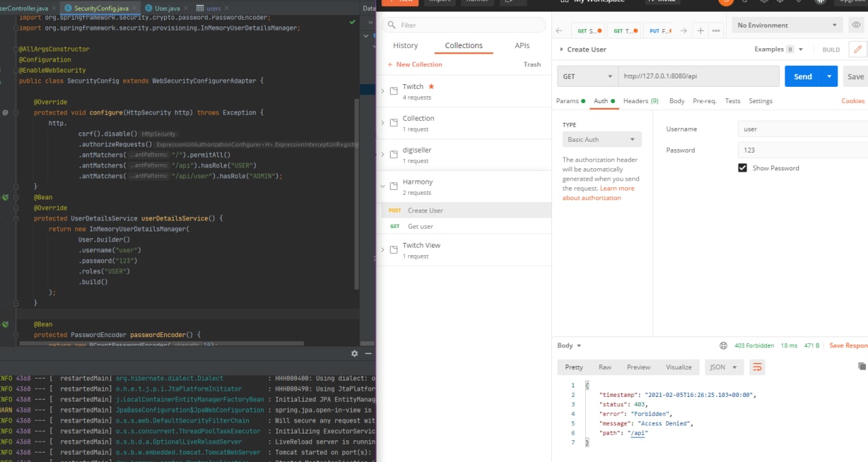Open the Send button dropdown arrow
The width and height of the screenshot is (868, 462).
[x=829, y=76]
